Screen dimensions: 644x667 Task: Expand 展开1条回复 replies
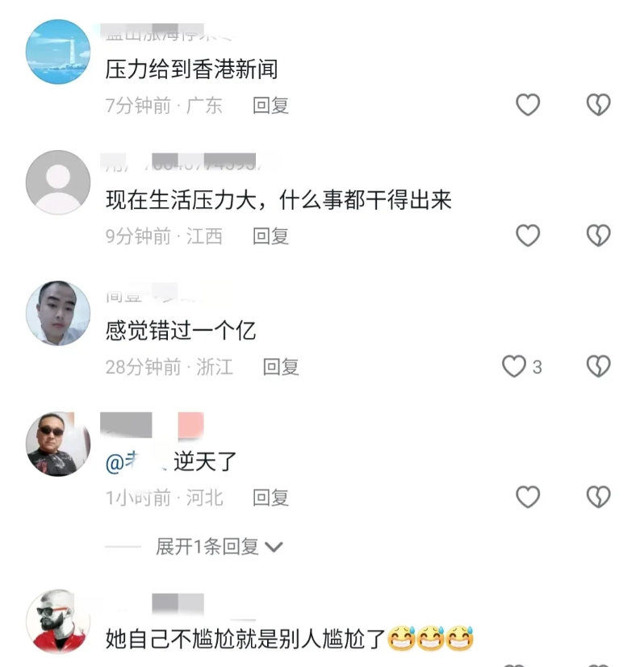207,547
